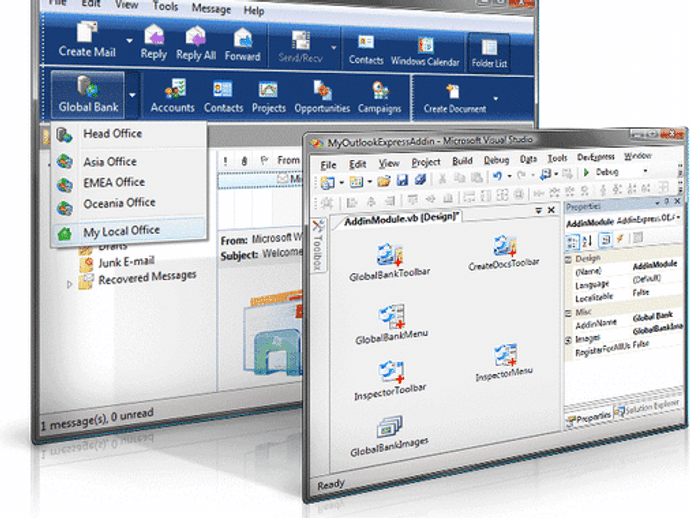
Task: Expand the Recovered Messages tree node
Action: tap(69, 284)
